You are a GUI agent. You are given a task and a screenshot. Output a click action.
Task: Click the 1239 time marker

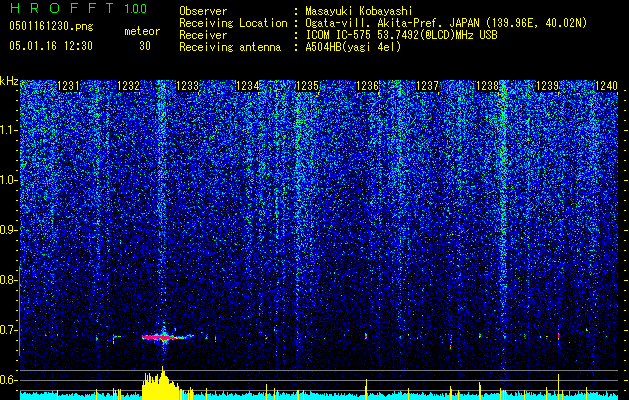pos(547,86)
